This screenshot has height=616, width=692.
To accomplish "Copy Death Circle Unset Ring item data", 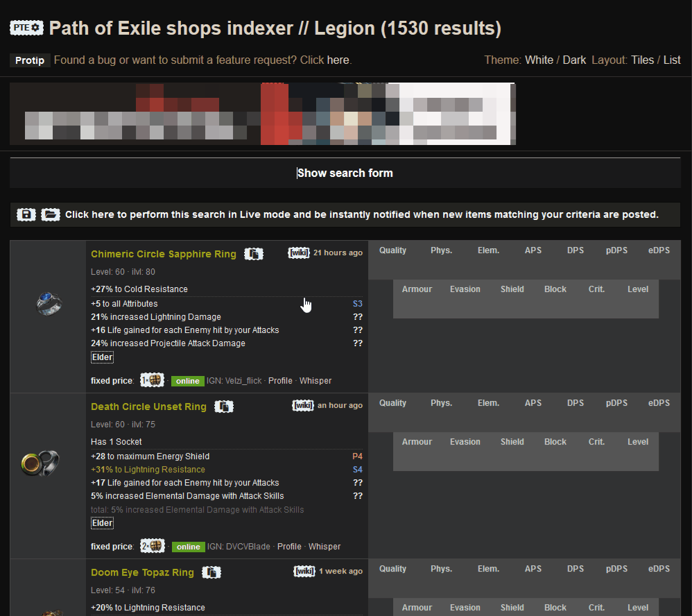I will [224, 407].
